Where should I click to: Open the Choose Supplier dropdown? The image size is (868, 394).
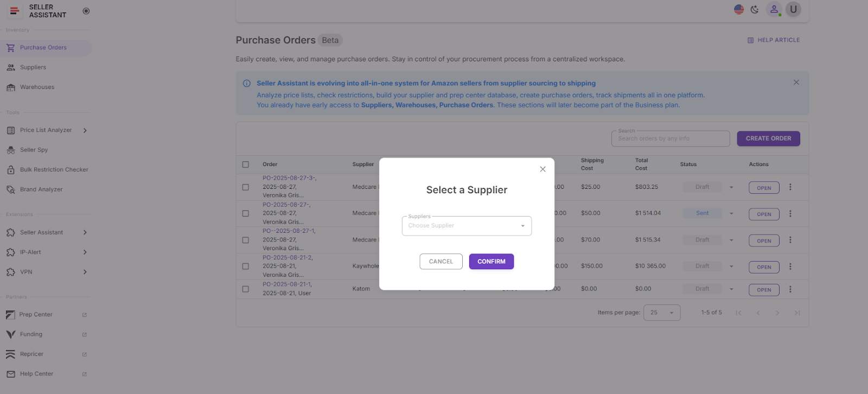pos(466,225)
